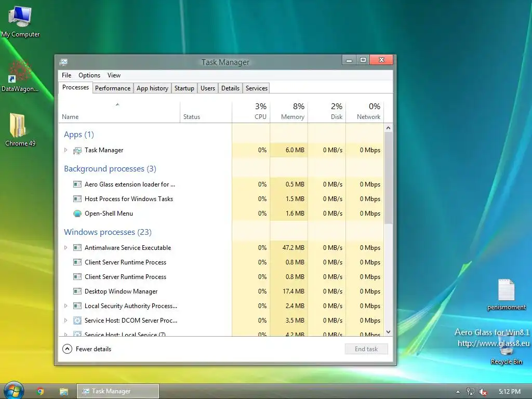Click the Windows Start orb
Image resolution: width=532 pixels, height=399 pixels.
point(13,391)
